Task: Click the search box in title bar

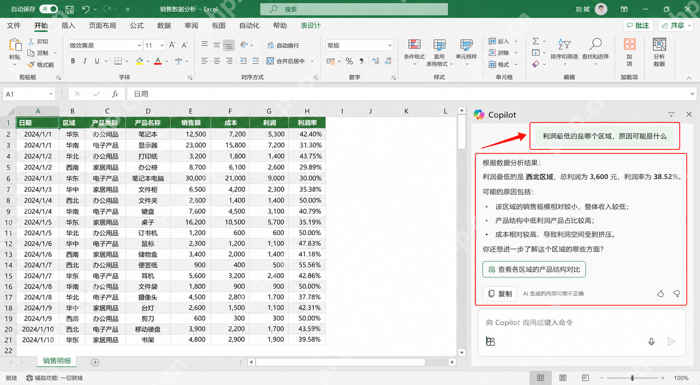Action: coord(354,9)
